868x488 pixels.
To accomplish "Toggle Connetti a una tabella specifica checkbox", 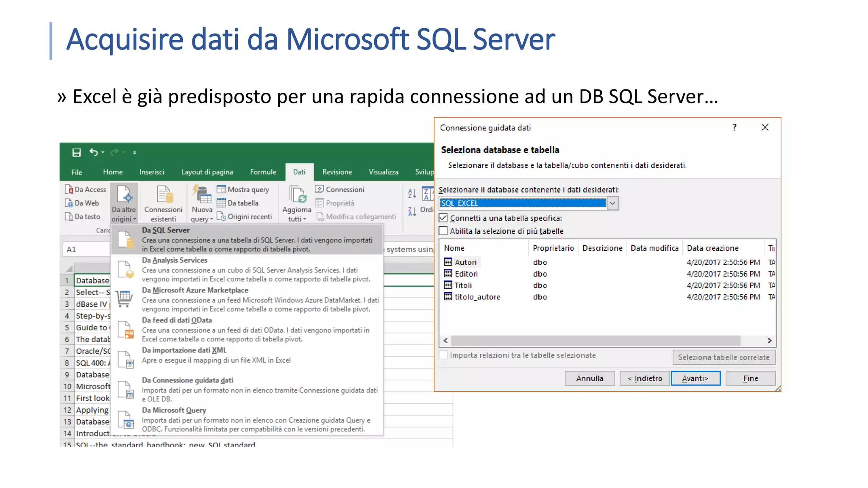I will click(443, 218).
